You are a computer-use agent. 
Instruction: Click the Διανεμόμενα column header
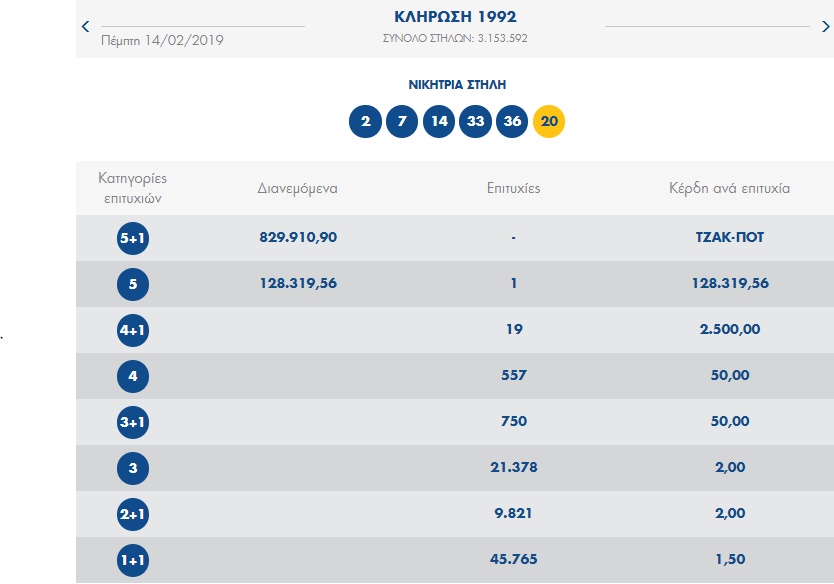[297, 188]
